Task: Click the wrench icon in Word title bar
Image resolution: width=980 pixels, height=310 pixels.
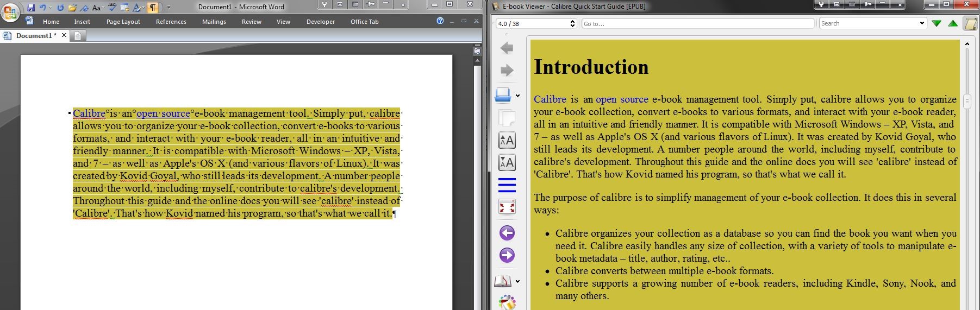Action: [x=324, y=4]
